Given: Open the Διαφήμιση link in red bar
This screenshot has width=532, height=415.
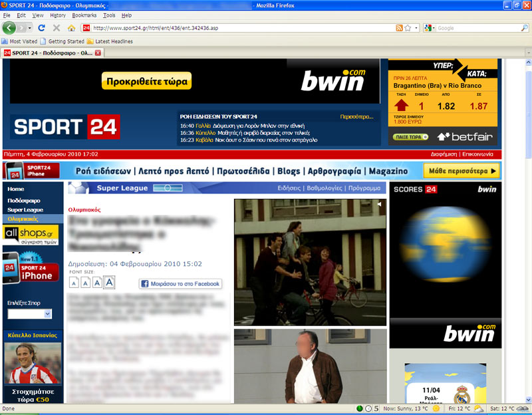Looking at the screenshot, I should pyautogui.click(x=444, y=154).
